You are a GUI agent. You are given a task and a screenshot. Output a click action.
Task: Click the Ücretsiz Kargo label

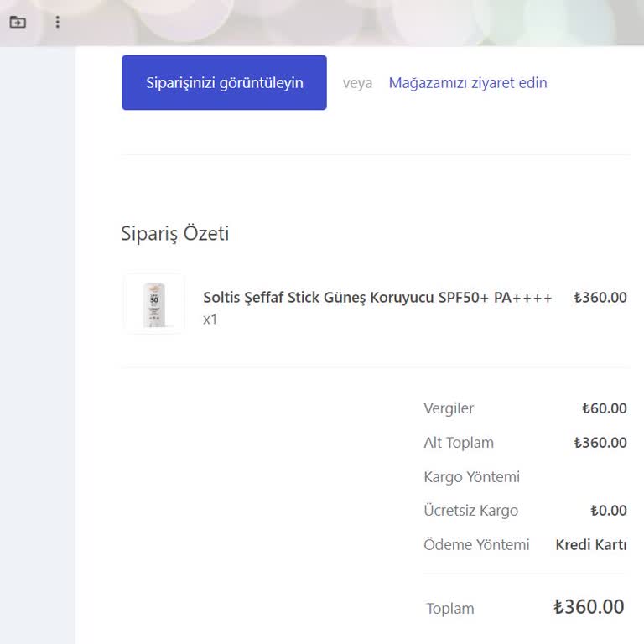pos(470,511)
